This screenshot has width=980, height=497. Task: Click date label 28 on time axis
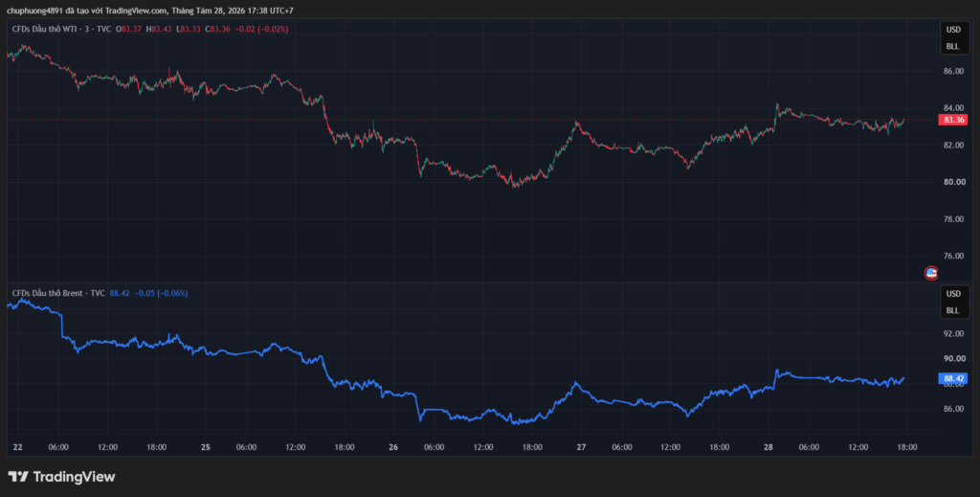pos(768,447)
